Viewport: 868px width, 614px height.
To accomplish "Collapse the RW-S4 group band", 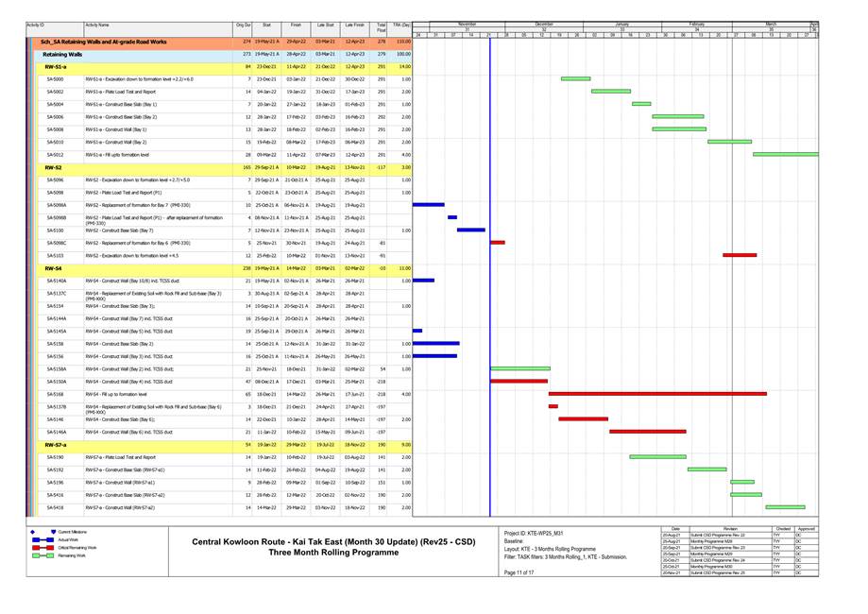I will coord(53,268).
